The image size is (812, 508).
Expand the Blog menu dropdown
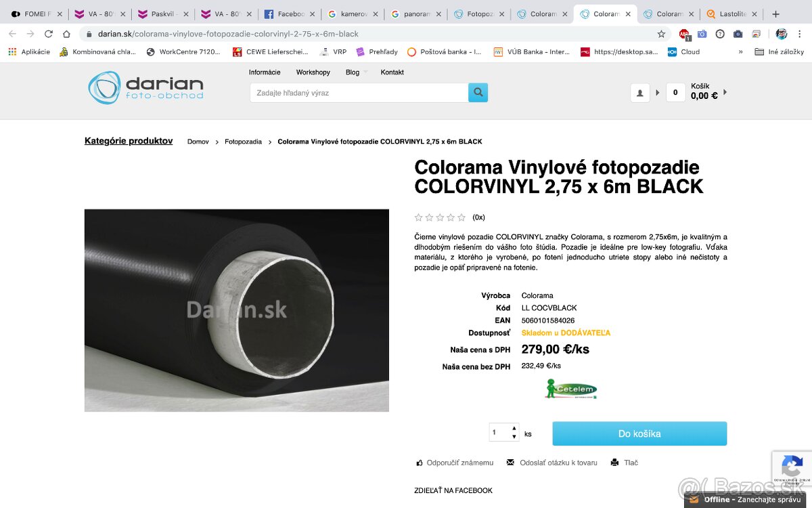click(365, 72)
